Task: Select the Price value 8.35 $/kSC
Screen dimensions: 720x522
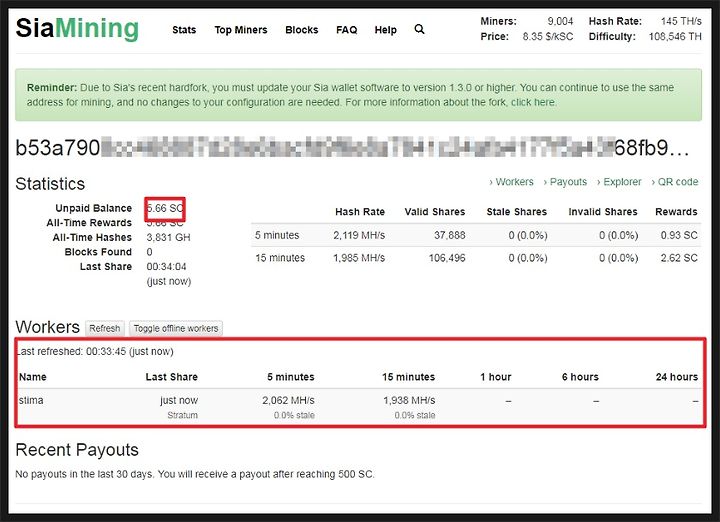Action: [x=548, y=36]
